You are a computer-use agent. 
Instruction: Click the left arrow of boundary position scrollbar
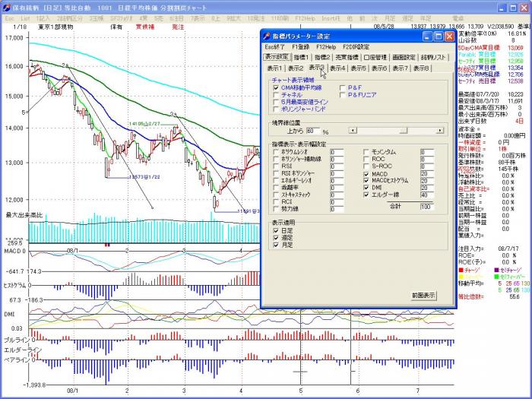click(353, 130)
